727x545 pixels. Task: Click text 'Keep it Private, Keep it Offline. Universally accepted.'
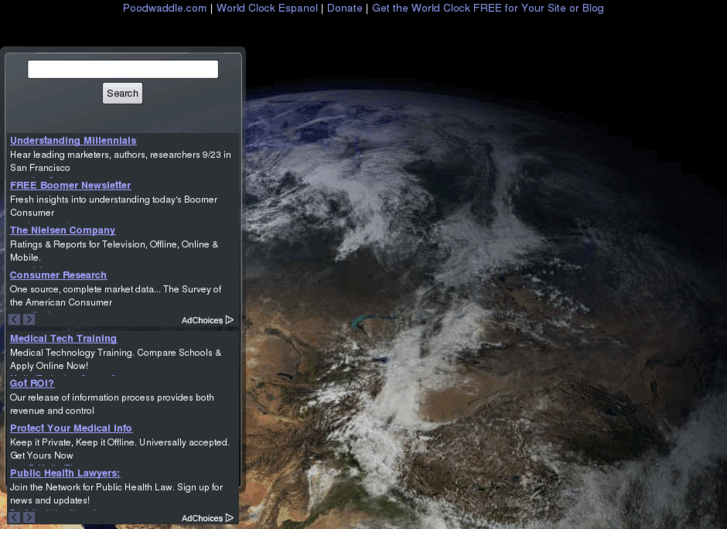(x=120, y=442)
